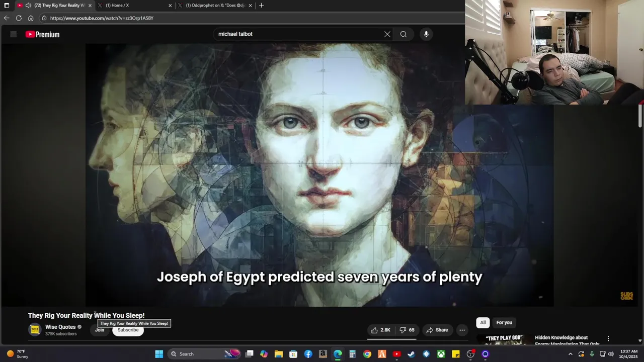Viewport: 644px width, 362px height.
Task: Open Task View from the taskbar
Action: 249,354
